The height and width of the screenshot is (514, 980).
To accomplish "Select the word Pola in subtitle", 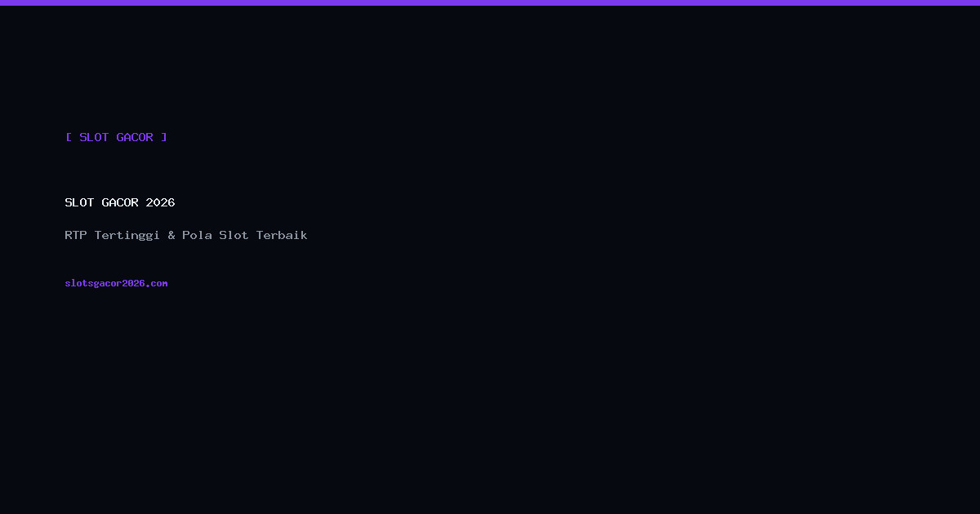I will point(197,235).
